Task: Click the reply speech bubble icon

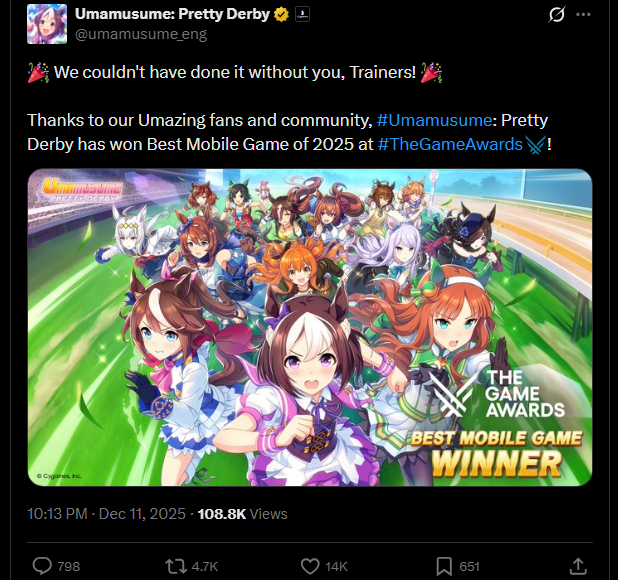Action: [42, 566]
